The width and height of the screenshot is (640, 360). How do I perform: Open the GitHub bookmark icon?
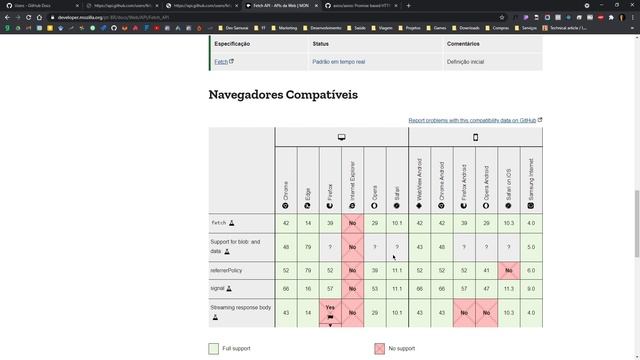(x=114, y=28)
